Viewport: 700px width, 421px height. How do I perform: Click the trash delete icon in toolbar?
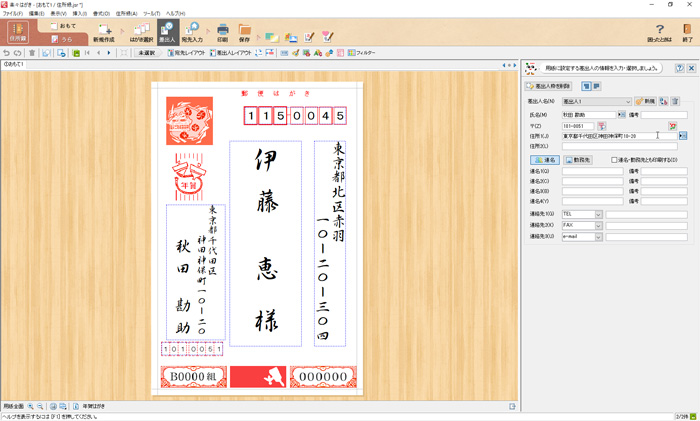32,53
